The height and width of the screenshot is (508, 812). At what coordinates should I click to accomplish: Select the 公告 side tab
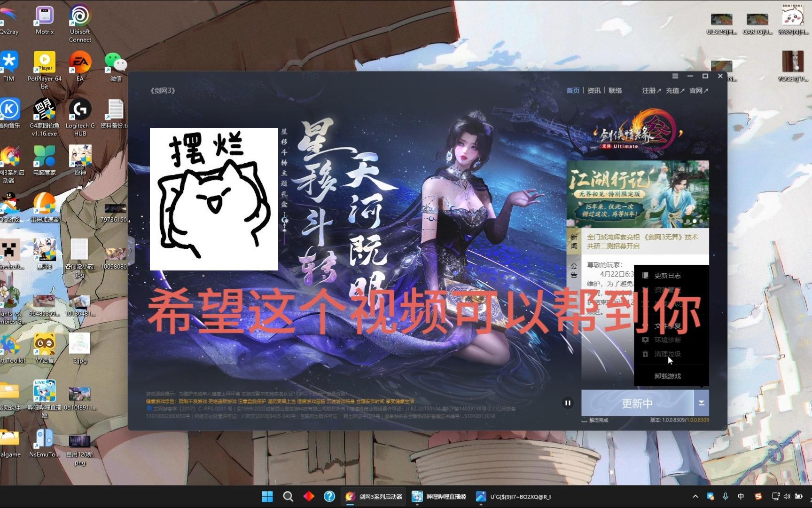click(x=574, y=270)
